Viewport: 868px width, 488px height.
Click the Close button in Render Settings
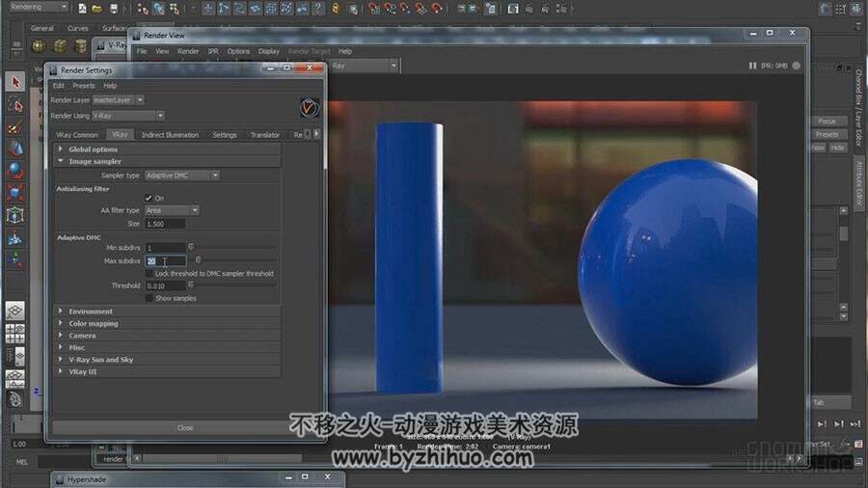[x=185, y=427]
